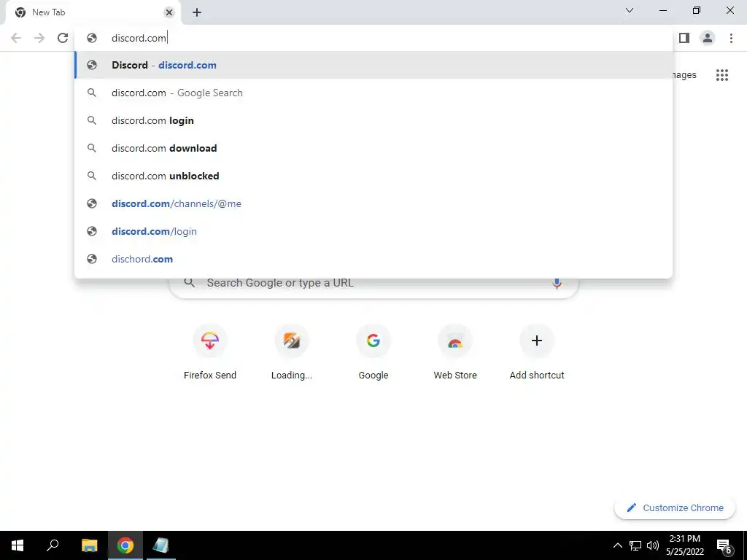Viewport: 747px width, 560px height.
Task: Open the profile avatar button
Action: [708, 38]
